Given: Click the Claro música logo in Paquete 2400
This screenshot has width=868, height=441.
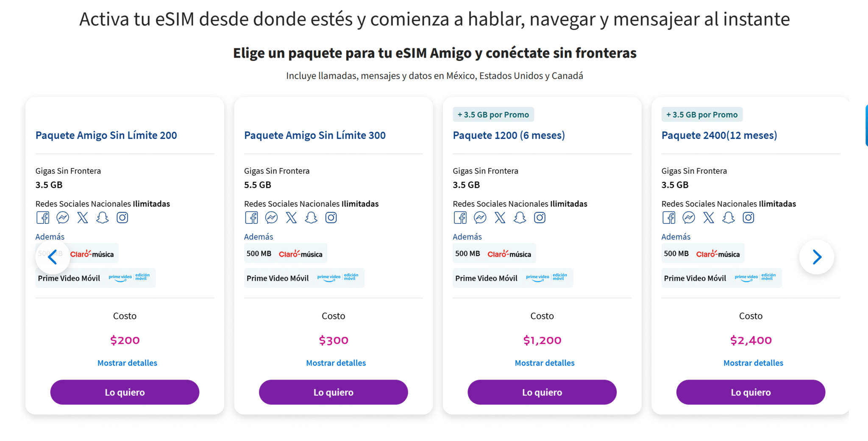Looking at the screenshot, I should [x=719, y=253].
